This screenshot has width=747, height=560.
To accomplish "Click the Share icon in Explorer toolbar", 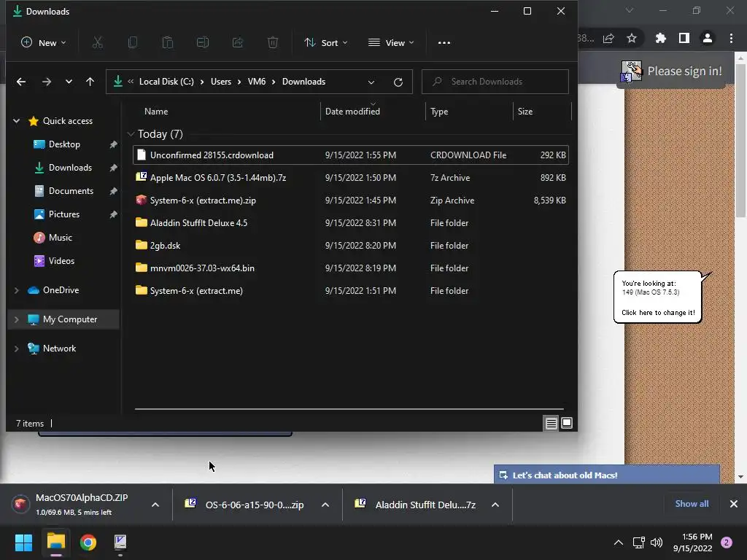I will (x=238, y=43).
